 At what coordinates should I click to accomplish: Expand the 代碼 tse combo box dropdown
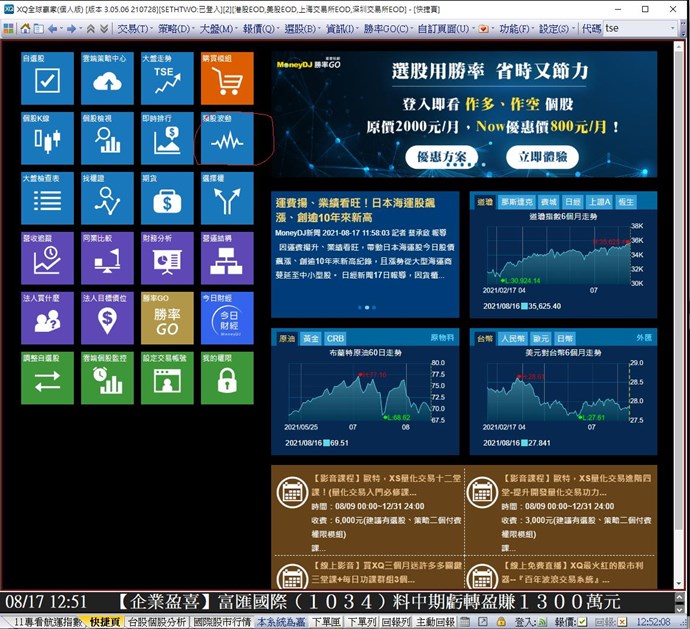(672, 29)
